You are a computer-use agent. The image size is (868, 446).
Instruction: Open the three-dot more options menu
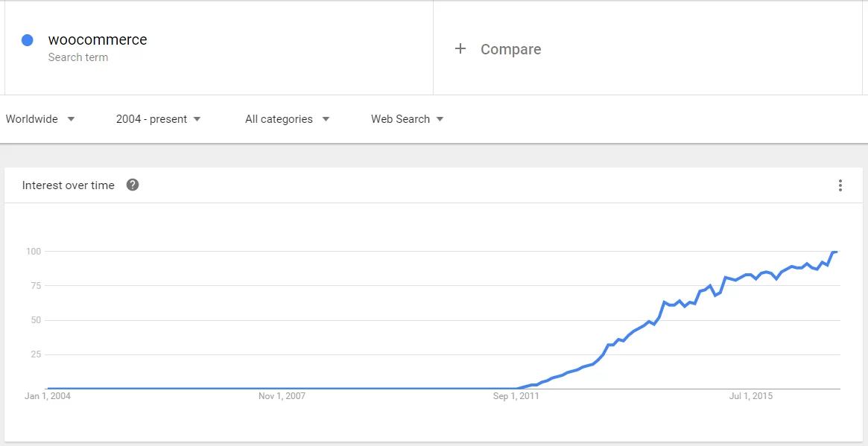coord(840,185)
